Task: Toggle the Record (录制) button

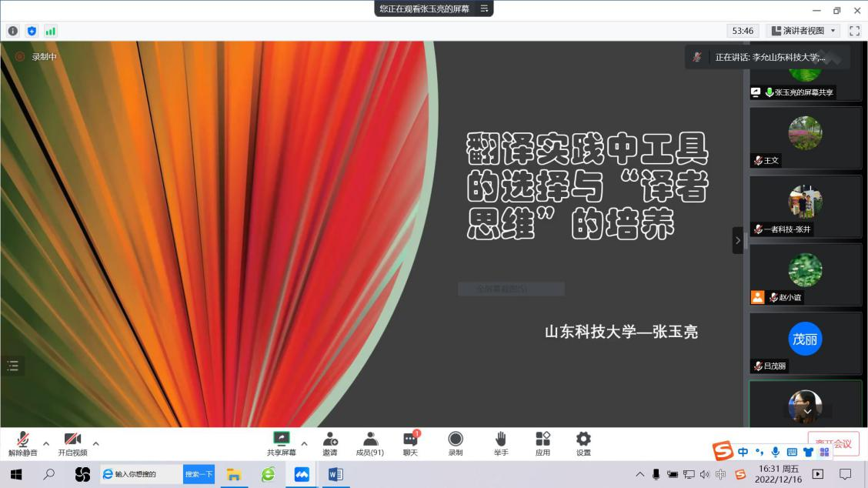Action: point(456,443)
